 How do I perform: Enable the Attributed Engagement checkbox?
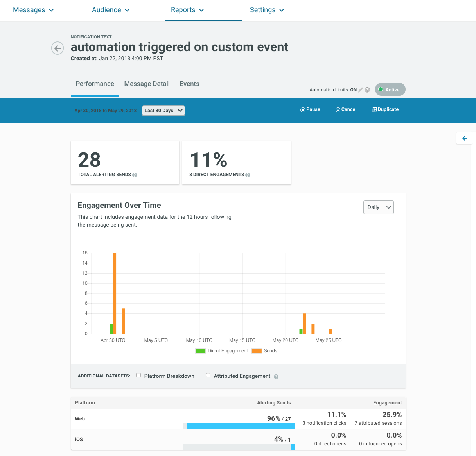click(x=208, y=375)
